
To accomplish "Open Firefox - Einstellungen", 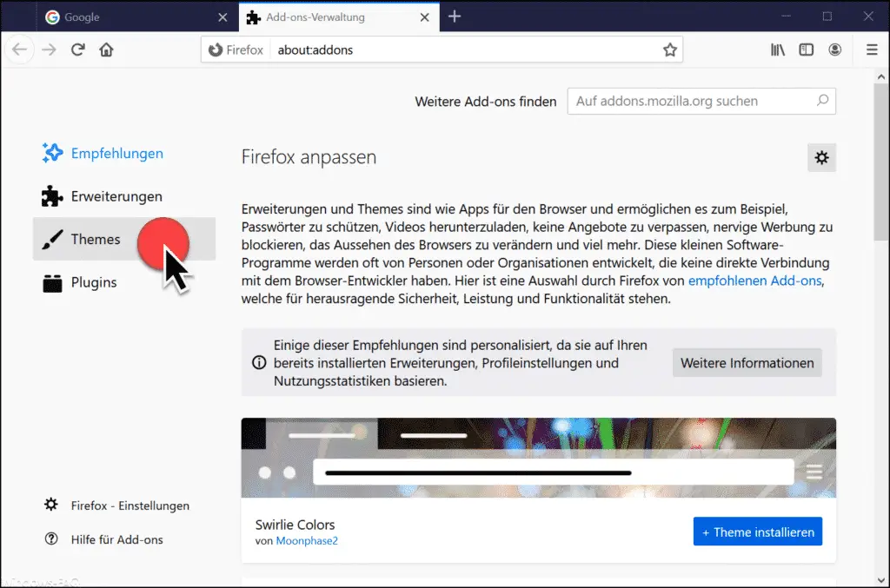I will pyautogui.click(x=117, y=505).
